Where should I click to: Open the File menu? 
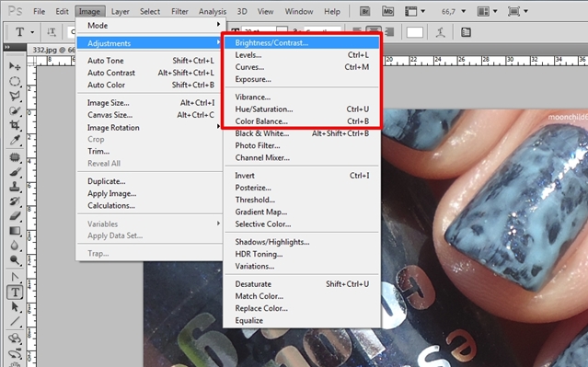click(39, 12)
